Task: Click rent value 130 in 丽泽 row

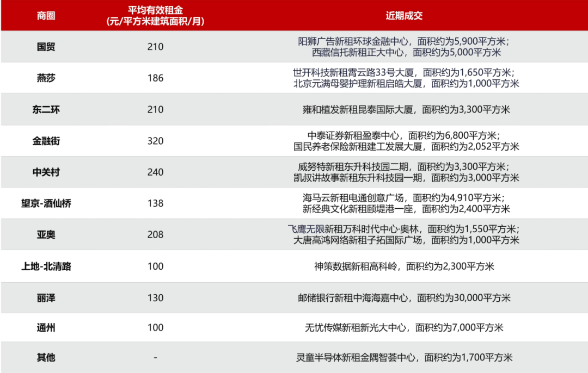Action: [x=155, y=298]
